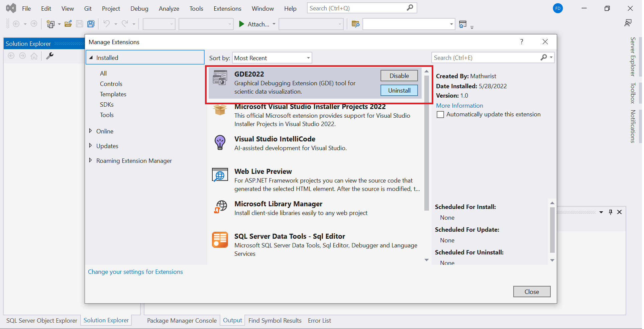Open the Git menu

(88, 9)
